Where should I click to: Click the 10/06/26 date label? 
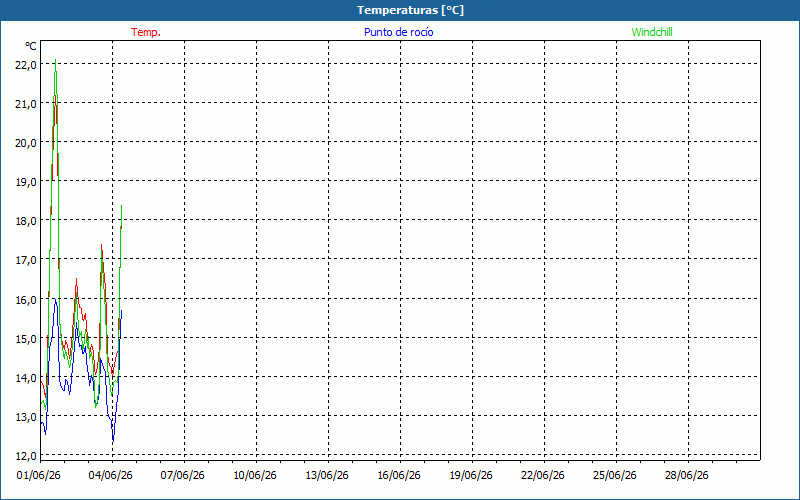(x=255, y=476)
